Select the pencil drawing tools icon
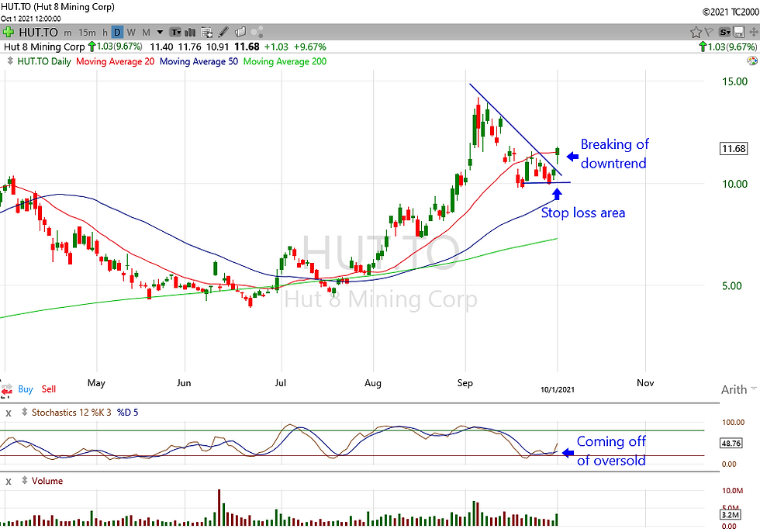760x532 pixels. click(223, 33)
